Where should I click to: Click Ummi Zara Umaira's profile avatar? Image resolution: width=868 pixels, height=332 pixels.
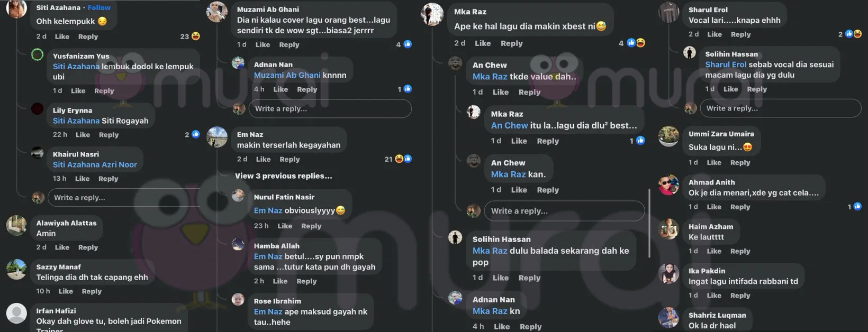(669, 137)
